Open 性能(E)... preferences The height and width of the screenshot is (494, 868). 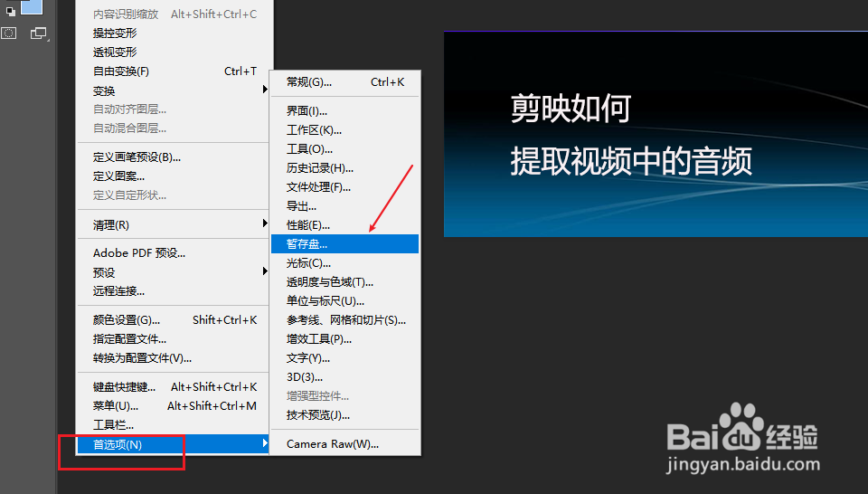(344, 225)
